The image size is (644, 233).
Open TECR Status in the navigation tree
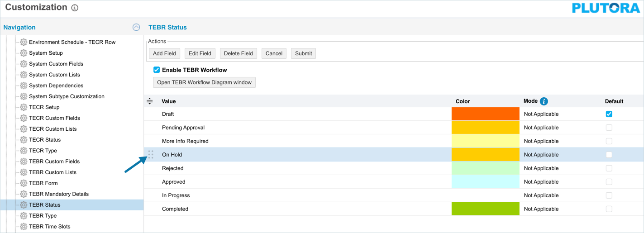[x=45, y=140]
